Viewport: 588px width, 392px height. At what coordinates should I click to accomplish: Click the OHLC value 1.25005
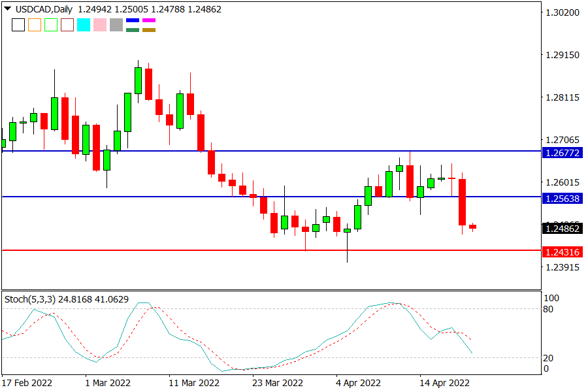tap(131, 9)
